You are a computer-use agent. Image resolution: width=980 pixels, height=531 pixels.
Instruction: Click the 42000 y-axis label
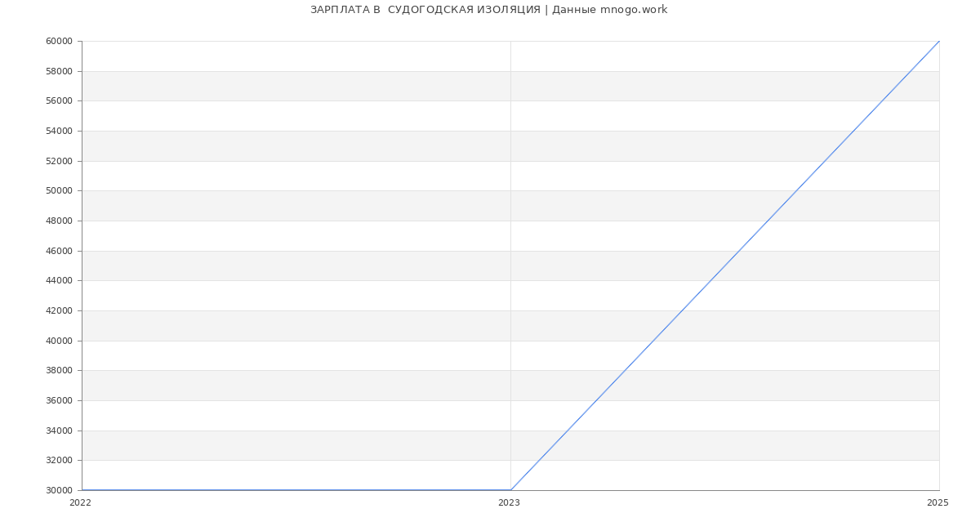coord(59,311)
